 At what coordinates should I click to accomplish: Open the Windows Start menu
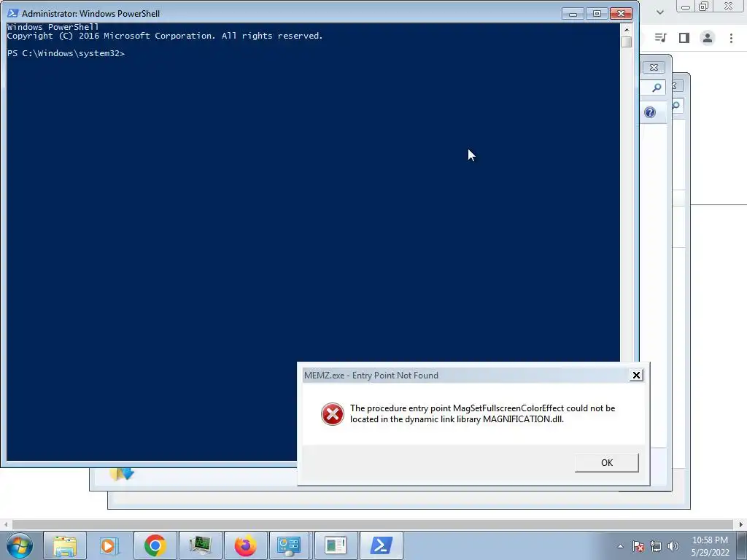point(20,545)
